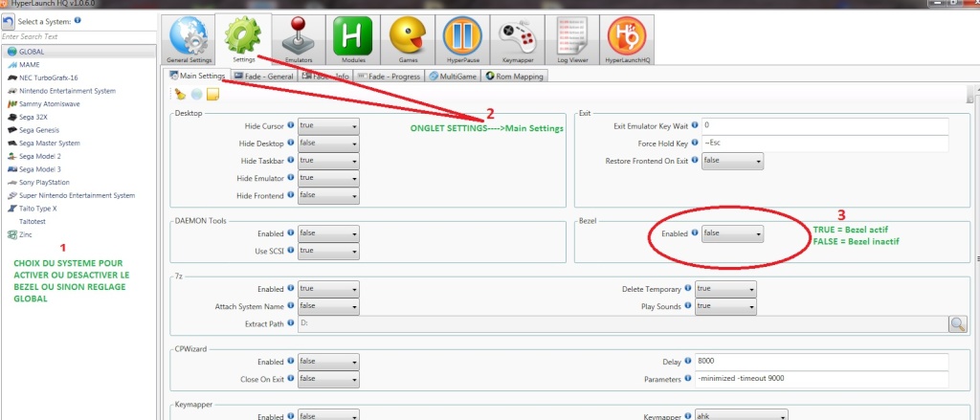This screenshot has height=420, width=980.
Task: Open the Hide Desktop dropdown
Action: tap(328, 144)
